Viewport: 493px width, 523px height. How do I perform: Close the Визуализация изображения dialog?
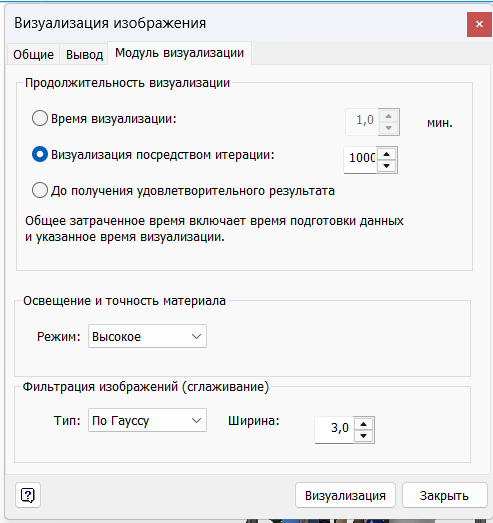pyautogui.click(x=479, y=24)
